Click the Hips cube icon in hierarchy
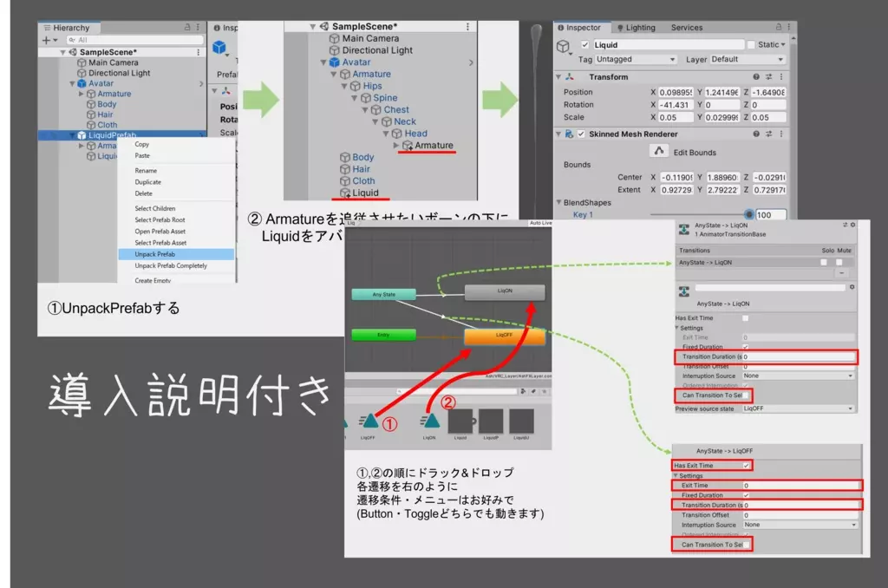 (355, 86)
